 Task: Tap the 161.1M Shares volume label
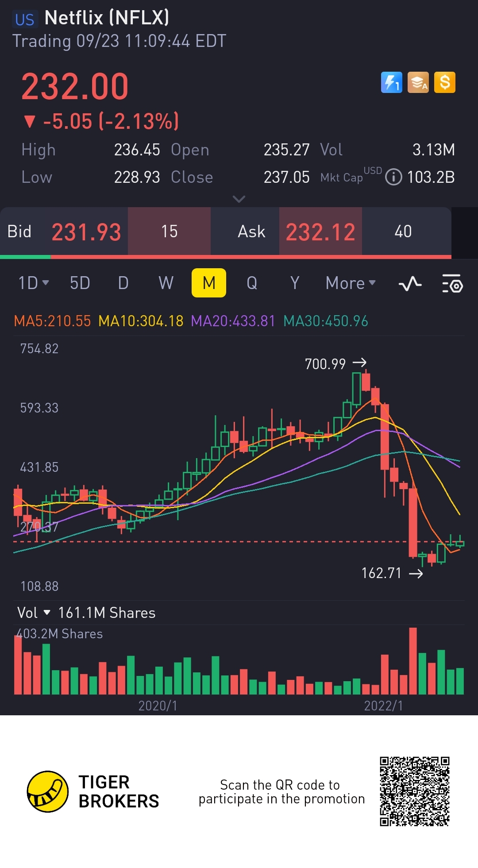click(107, 613)
